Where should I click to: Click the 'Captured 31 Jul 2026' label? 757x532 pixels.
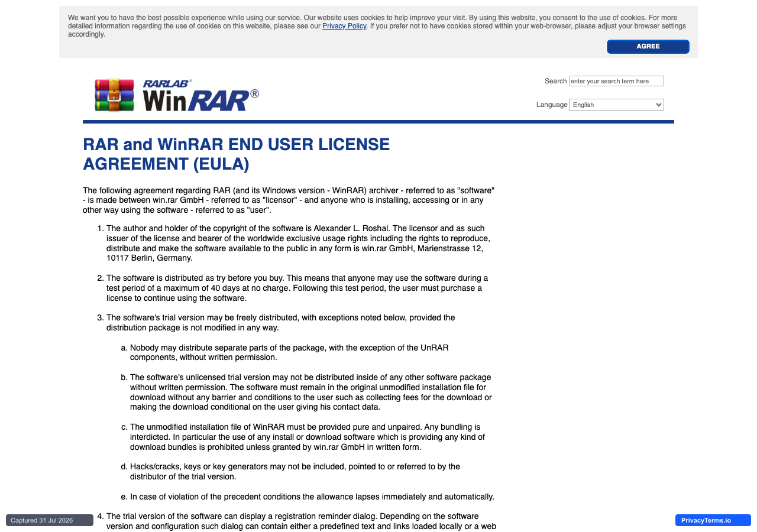pos(50,520)
